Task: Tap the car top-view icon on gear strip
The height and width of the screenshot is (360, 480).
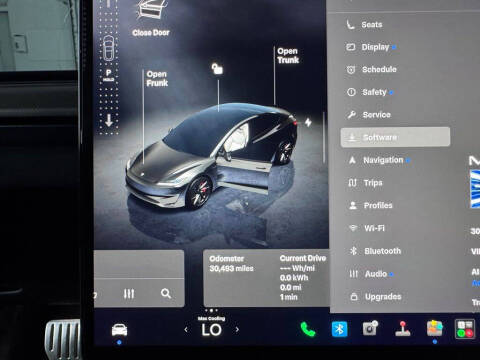Action: point(109,48)
